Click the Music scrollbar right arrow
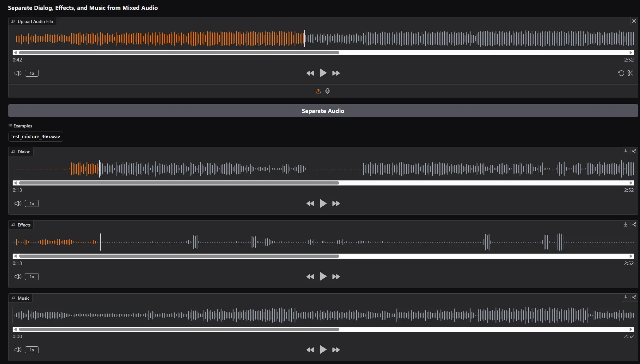Viewport: 640px width, 364px height. coord(631,329)
